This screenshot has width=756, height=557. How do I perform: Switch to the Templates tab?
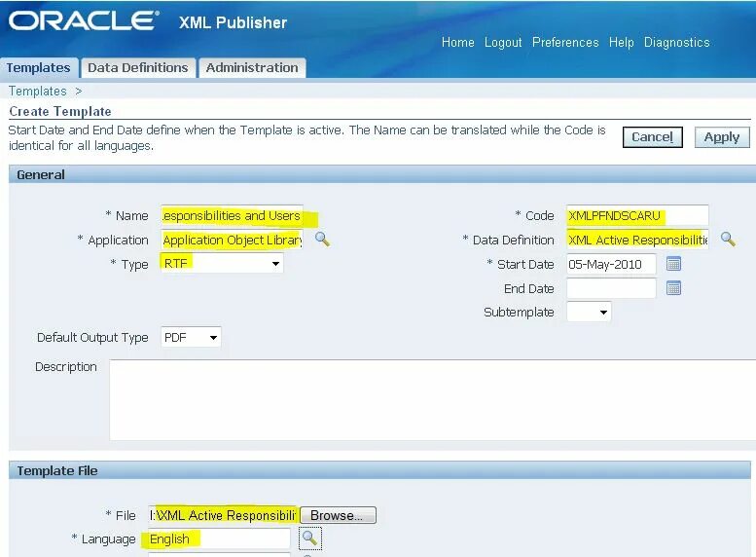(x=39, y=68)
